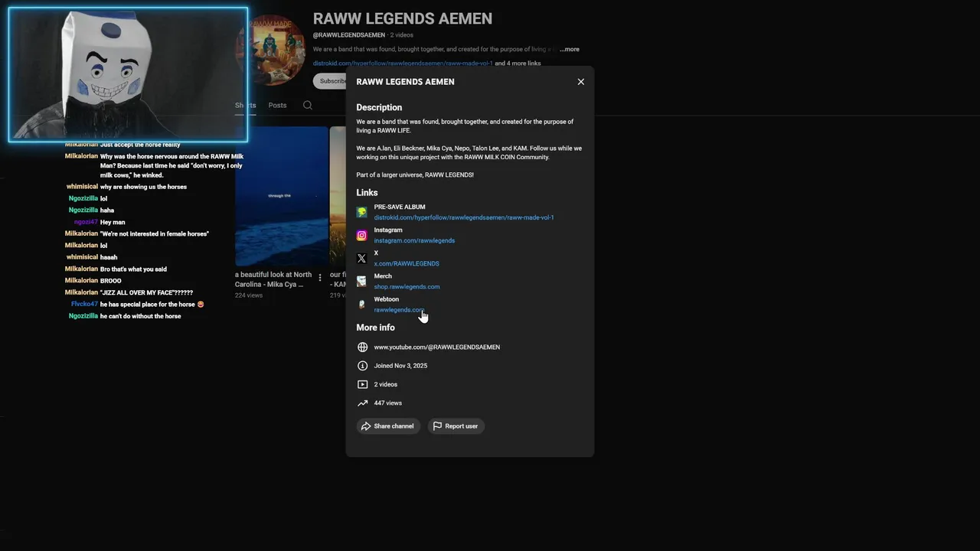Open the distrokid link in channel header
980x551 pixels.
403,64
